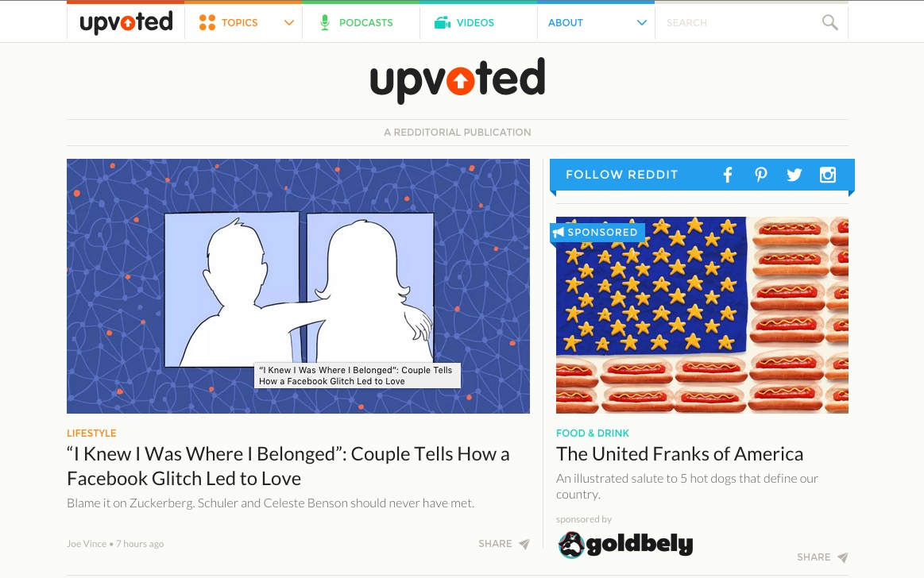924x578 pixels.
Task: Click the Pinterest follow icon
Action: [x=761, y=175]
